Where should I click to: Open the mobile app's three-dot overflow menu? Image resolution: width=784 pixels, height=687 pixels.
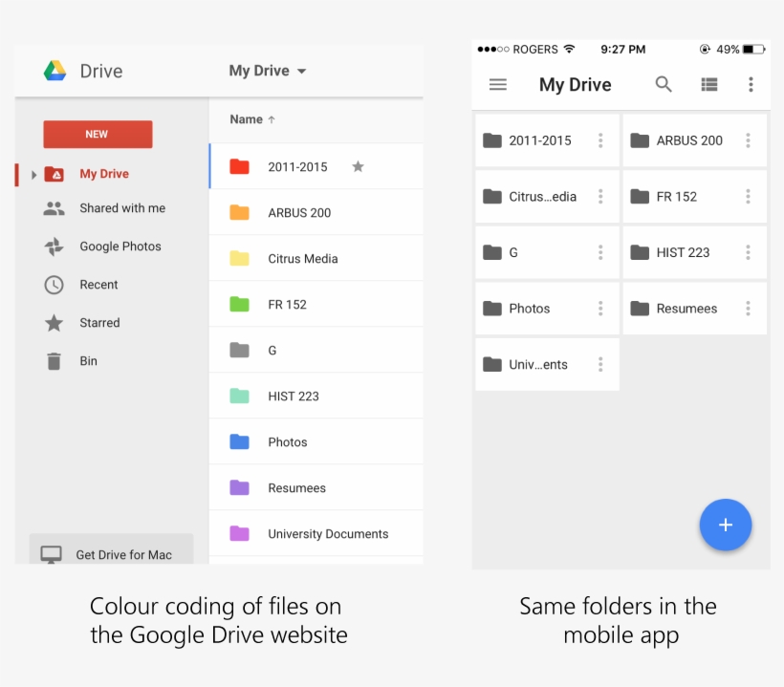751,84
